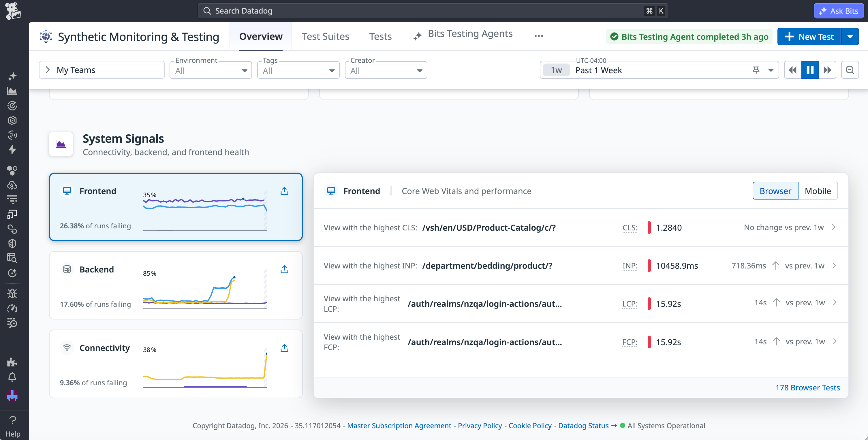This screenshot has width=868, height=440.
Task: Open the Environment dropdown
Action: pos(211,70)
